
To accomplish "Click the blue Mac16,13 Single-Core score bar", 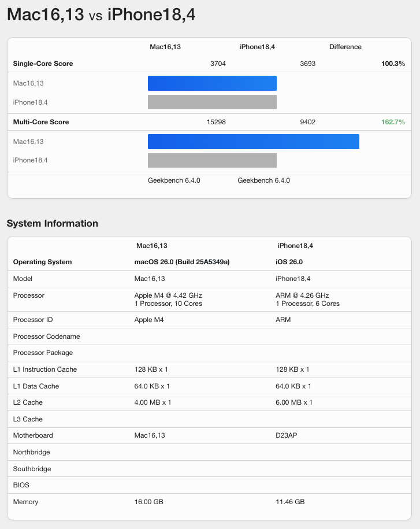I will click(212, 83).
